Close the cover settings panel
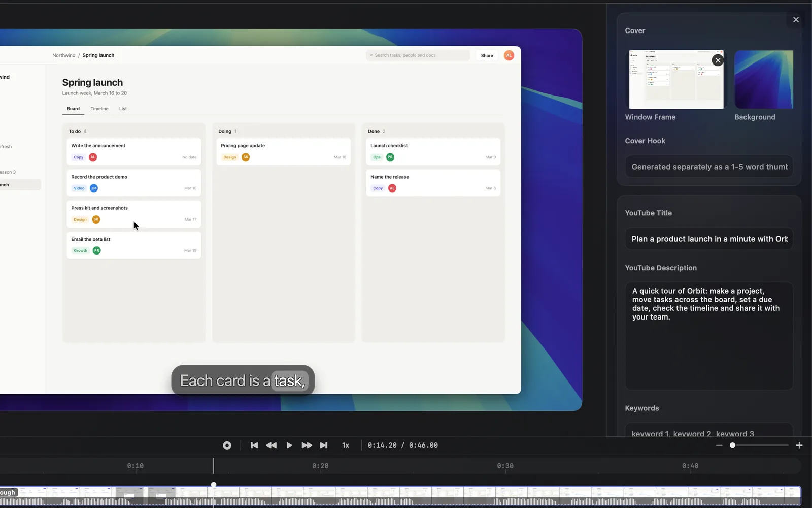The width and height of the screenshot is (812, 508). click(x=796, y=20)
